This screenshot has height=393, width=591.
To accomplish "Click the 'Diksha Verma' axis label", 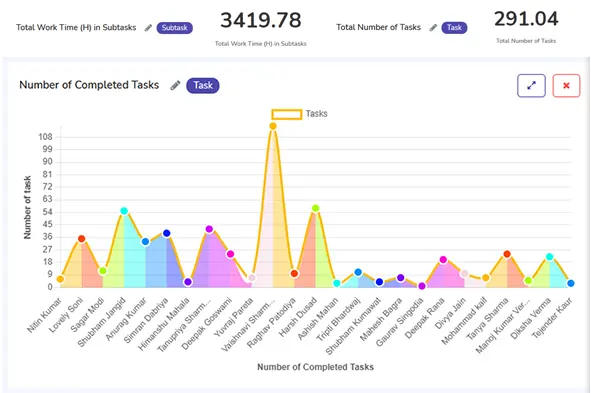I will pos(531,318).
